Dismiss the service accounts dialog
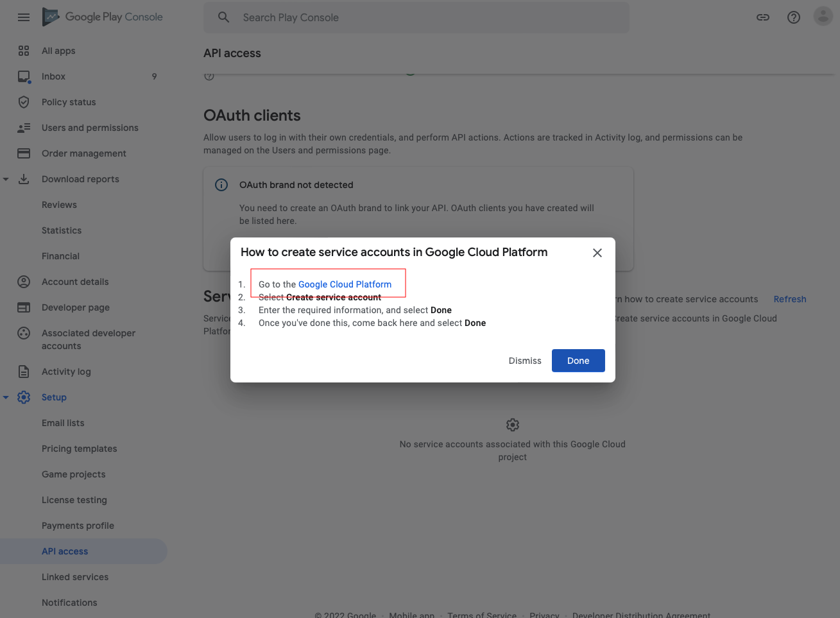This screenshot has height=618, width=840. point(524,361)
